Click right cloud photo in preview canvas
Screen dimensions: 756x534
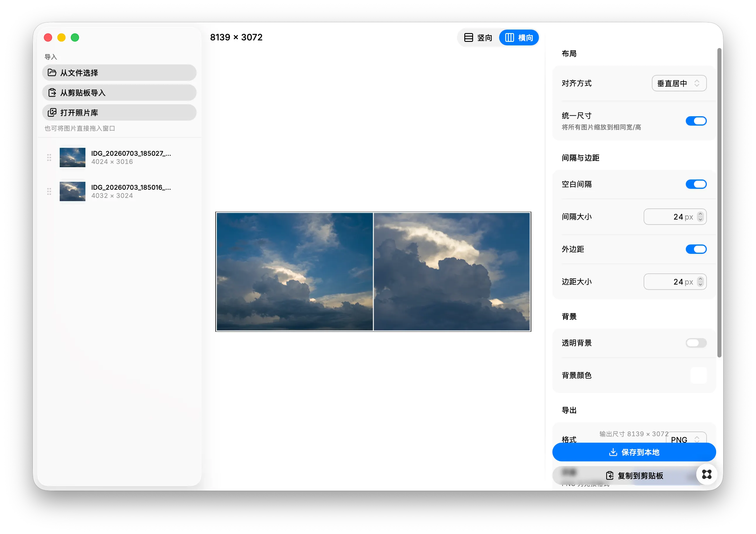pyautogui.click(x=452, y=272)
